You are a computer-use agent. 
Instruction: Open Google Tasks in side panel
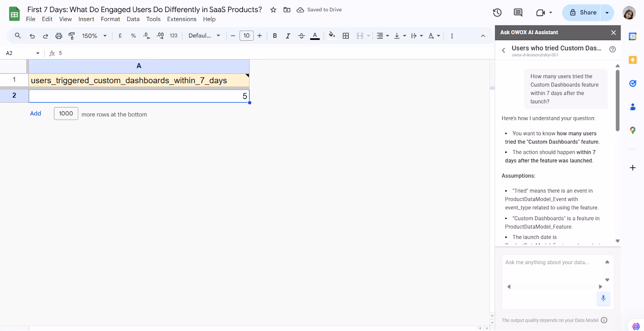[633, 83]
